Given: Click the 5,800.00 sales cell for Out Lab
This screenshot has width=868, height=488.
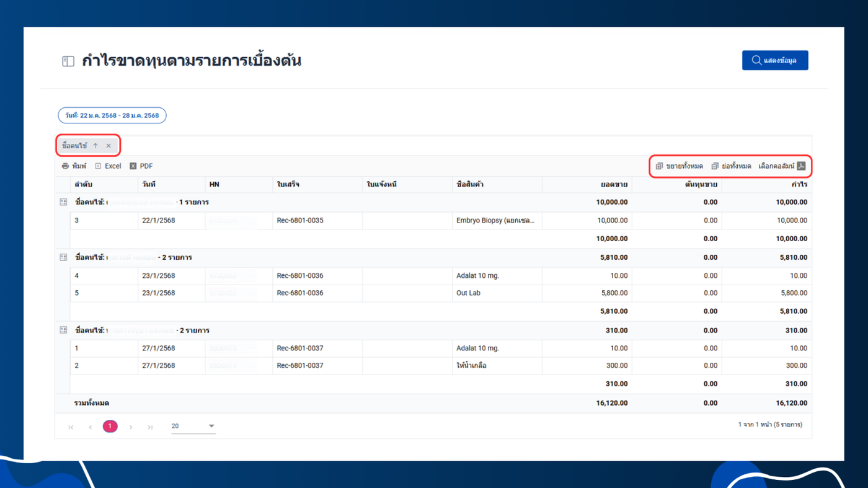Looking at the screenshot, I should [x=587, y=293].
